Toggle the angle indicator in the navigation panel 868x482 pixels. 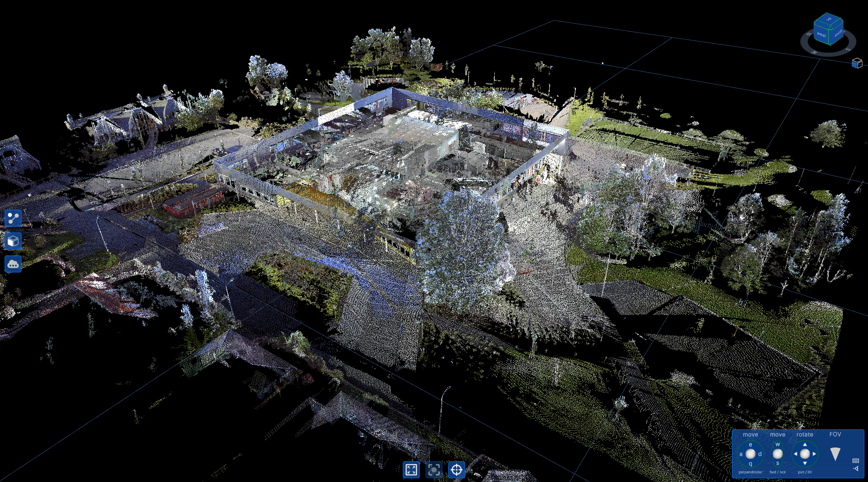point(856,469)
